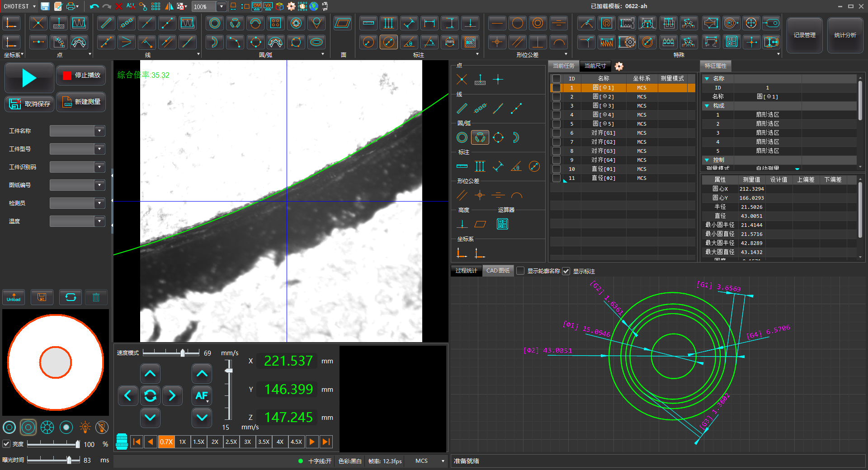Click the 新建测量 button
This screenshot has height=470, width=868.
[x=81, y=102]
